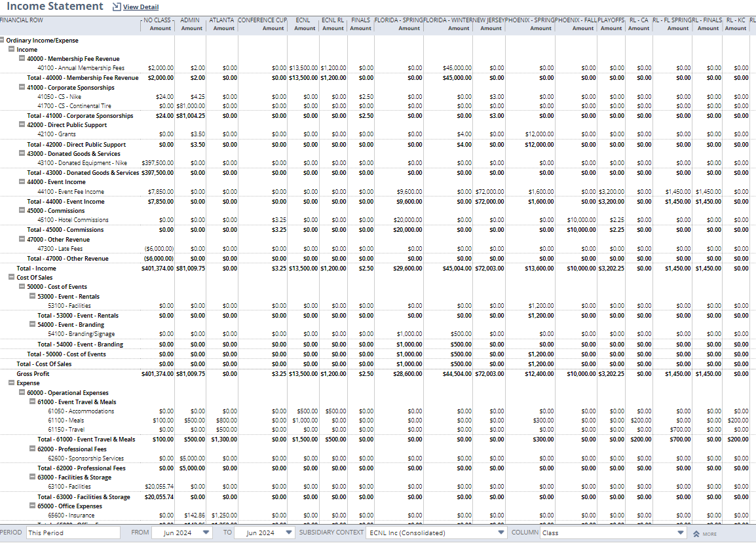The height and width of the screenshot is (543, 756).
Task: Collapse 60000 - Operational Expenses group
Action: point(22,393)
